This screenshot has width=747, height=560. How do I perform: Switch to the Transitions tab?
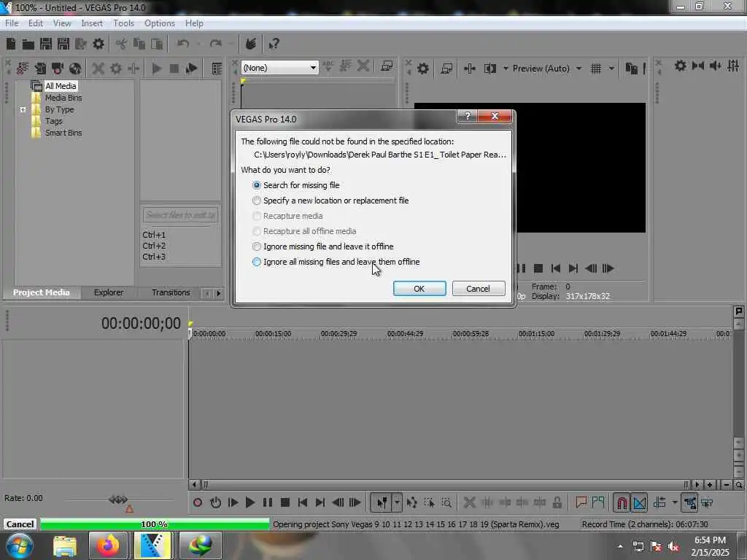click(171, 292)
